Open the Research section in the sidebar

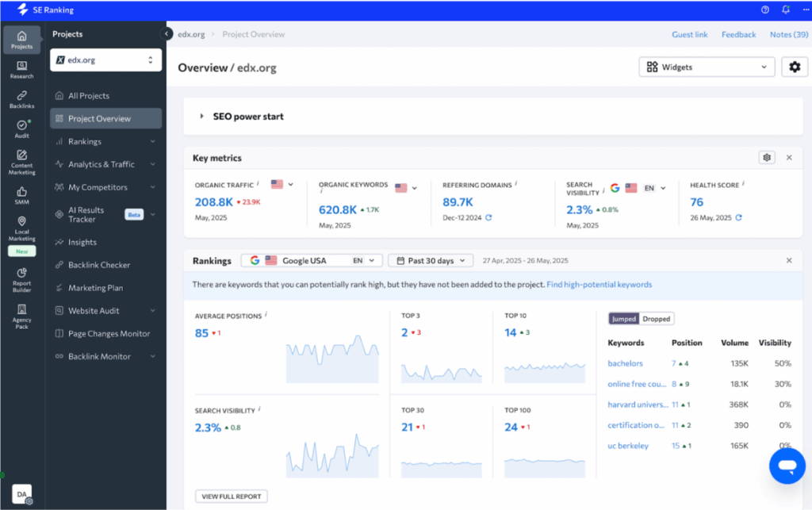tap(21, 71)
